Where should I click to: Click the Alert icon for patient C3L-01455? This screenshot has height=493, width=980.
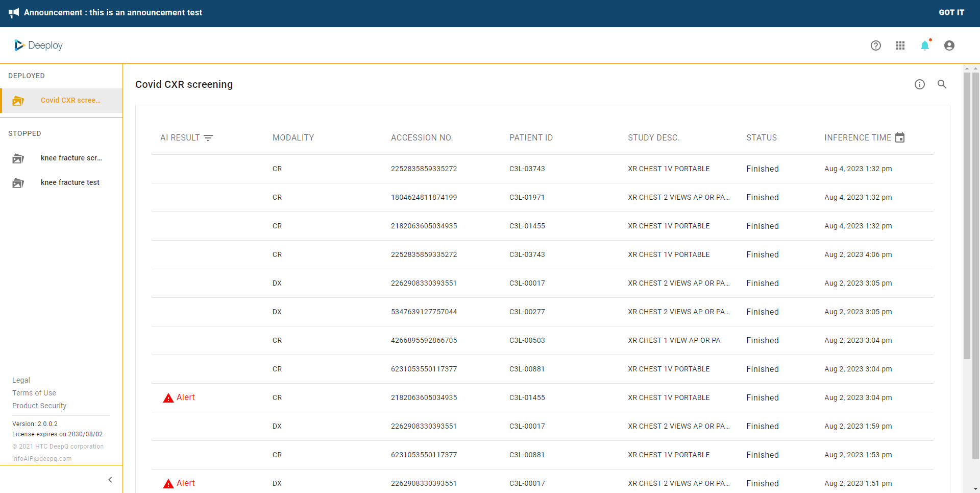click(x=168, y=398)
